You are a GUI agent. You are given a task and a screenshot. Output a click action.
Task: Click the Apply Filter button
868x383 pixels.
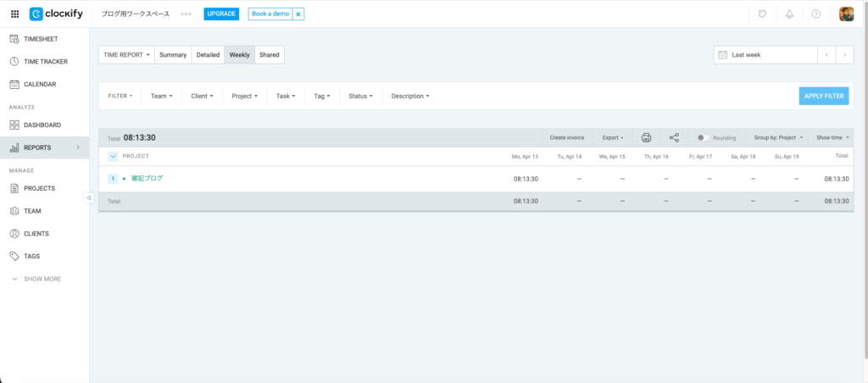[x=823, y=96]
